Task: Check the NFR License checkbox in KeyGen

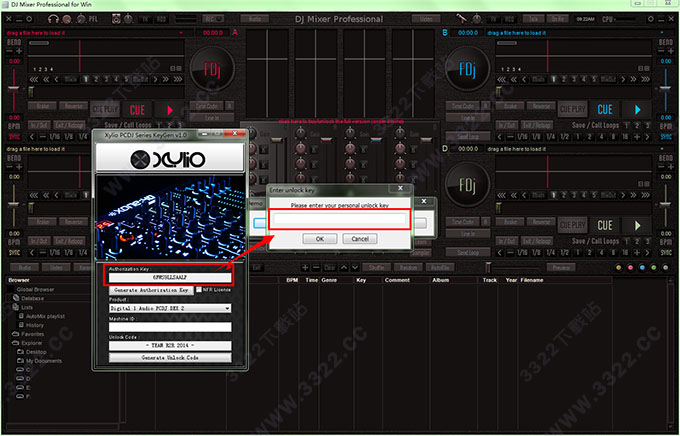Action: pos(199,290)
